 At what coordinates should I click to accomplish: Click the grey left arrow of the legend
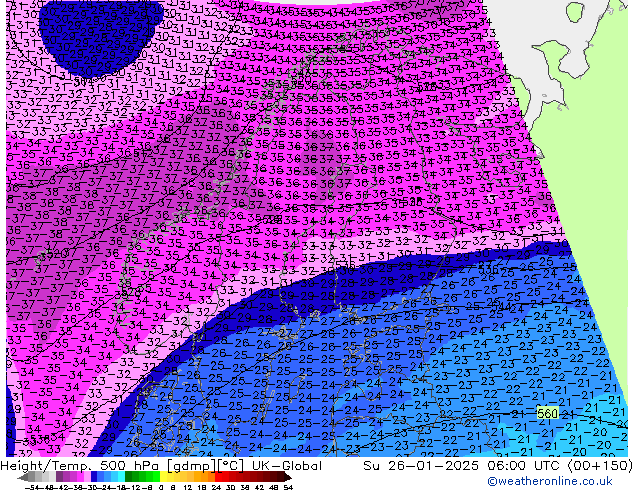pos(22,477)
